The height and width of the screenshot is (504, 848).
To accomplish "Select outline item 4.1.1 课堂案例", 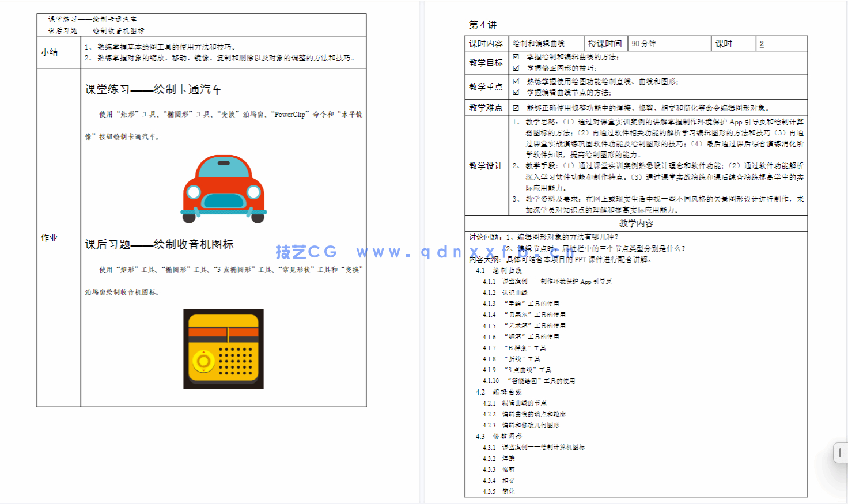I will [x=547, y=281].
